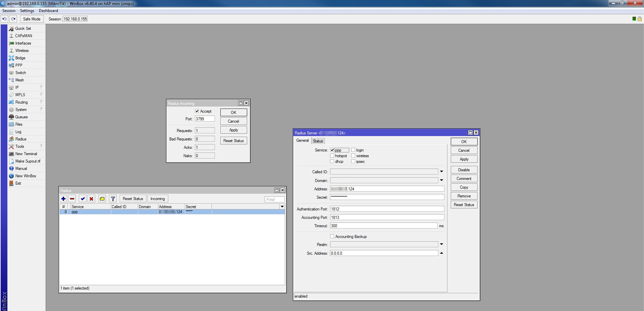Screen dimensions: 644x311
Task: Open the Settings menu
Action: 27,11
